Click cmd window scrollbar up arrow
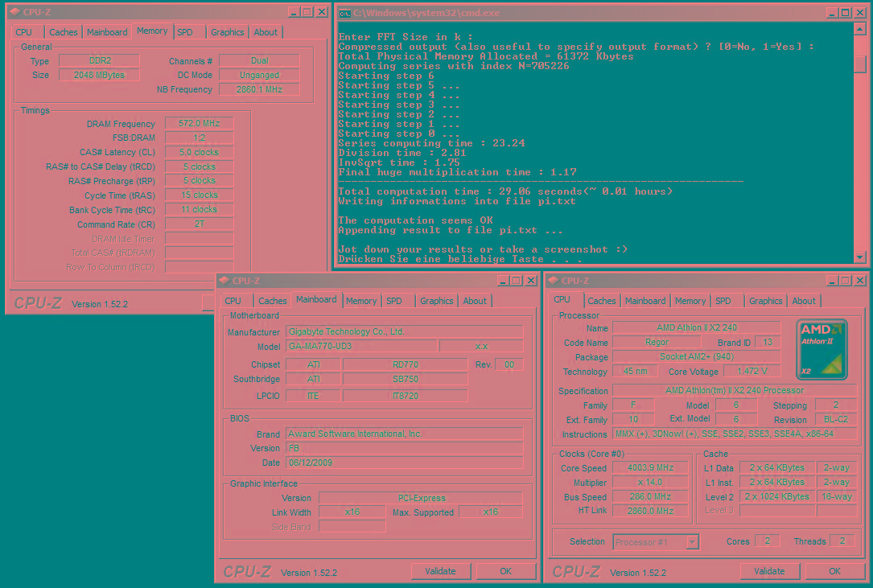873x588 pixels. point(859,28)
